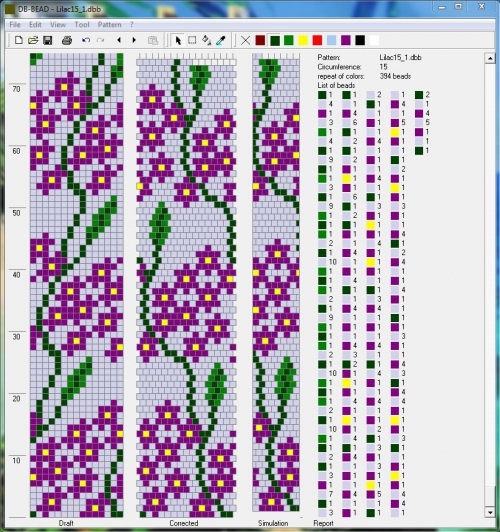Image resolution: width=500 pixels, height=532 pixels.
Task: Open the View menu
Action: (x=58, y=25)
